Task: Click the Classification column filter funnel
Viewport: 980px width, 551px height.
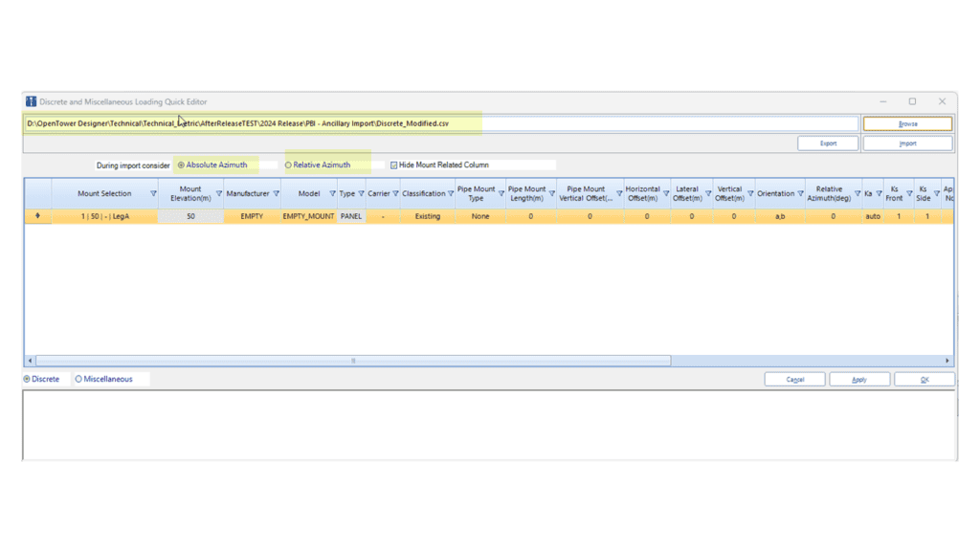Action: point(452,192)
